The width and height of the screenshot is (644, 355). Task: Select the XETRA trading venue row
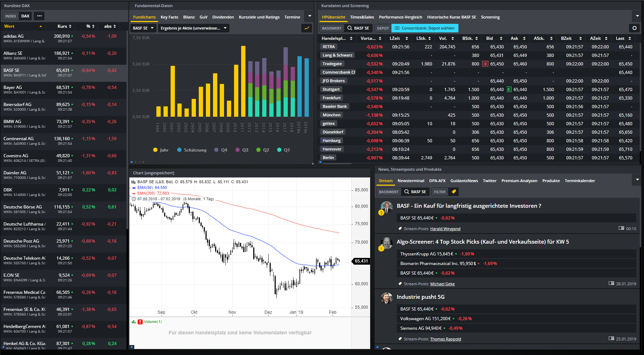click(x=478, y=47)
